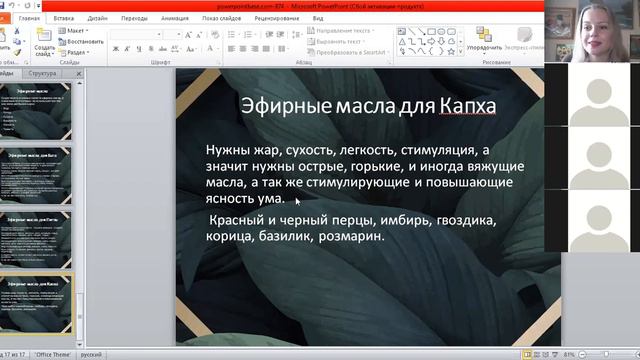The image size is (640, 360).
Task: Click the Clear Formatting icon
Action: click(215, 35)
